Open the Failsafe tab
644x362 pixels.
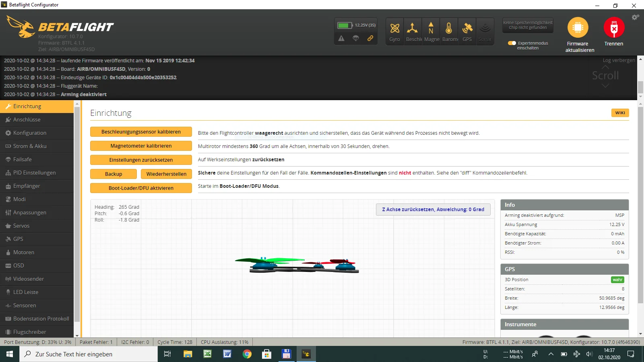[x=37, y=159]
